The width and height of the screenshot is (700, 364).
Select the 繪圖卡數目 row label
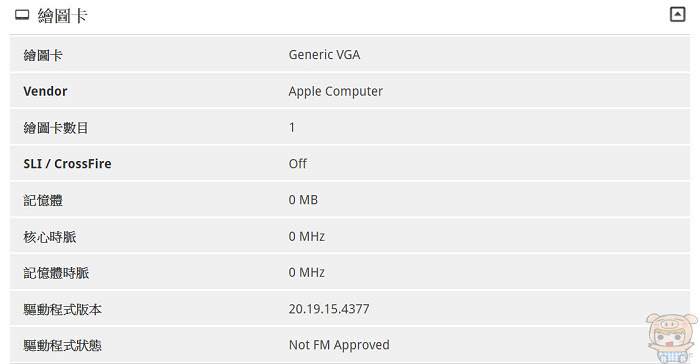click(55, 128)
